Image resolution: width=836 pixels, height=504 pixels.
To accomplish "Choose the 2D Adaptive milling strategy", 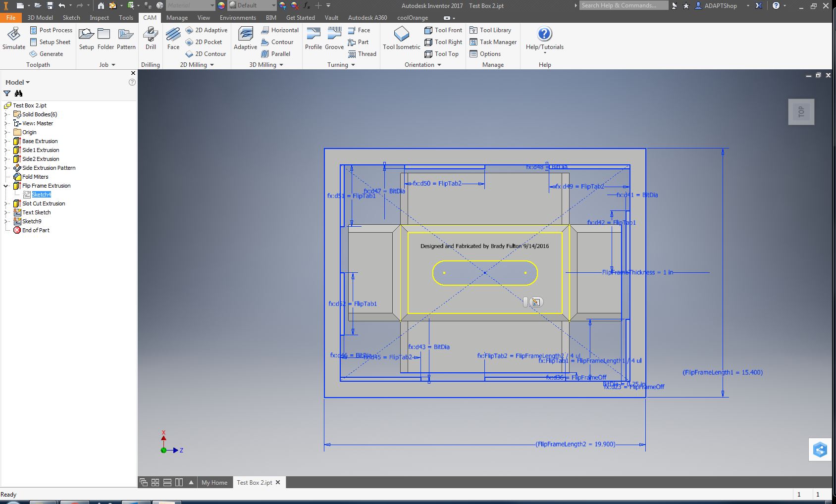I will coord(207,30).
